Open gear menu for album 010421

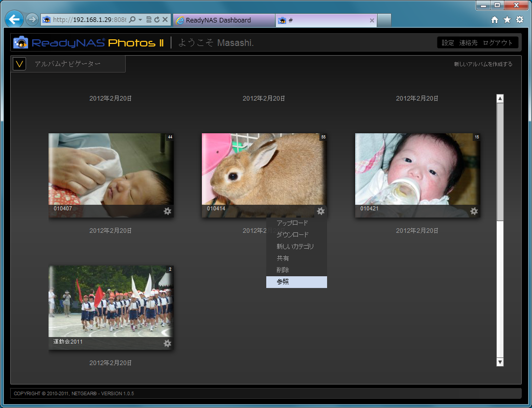coord(474,211)
